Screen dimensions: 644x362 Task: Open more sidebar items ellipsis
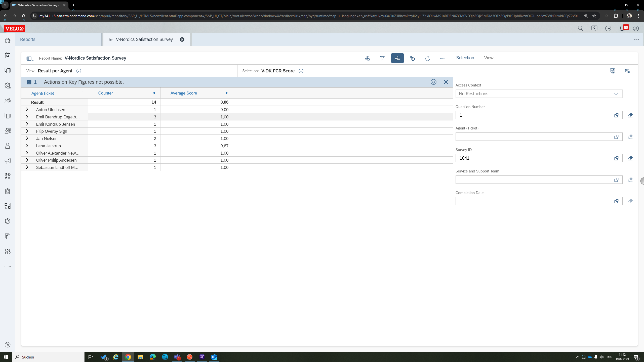click(8, 266)
